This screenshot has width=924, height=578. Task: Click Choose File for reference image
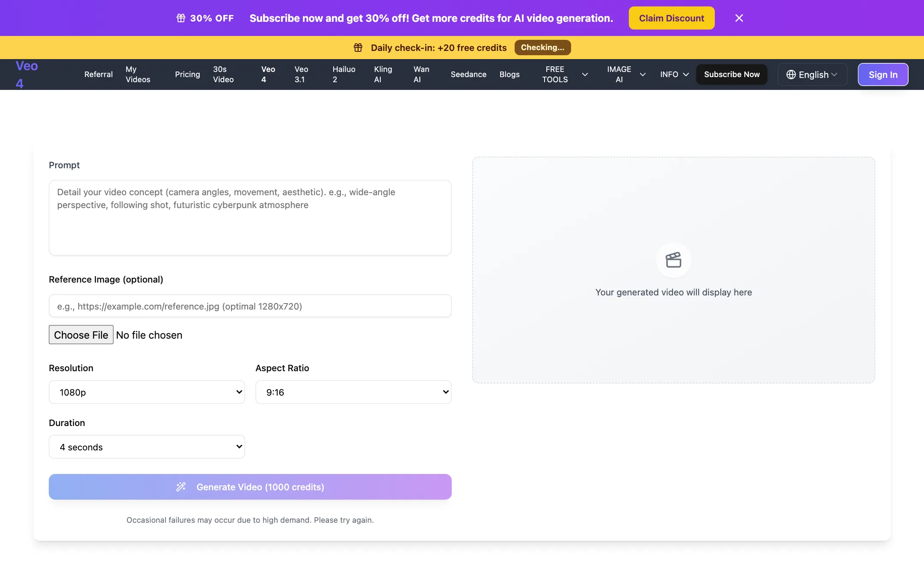click(81, 335)
